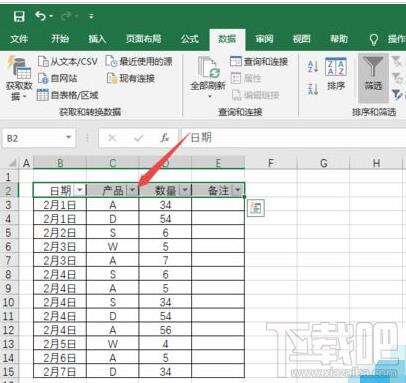Image resolution: width=406 pixels, height=383 pixels.
Task: Open the 产品 column filter dropdown
Action: 132,190
